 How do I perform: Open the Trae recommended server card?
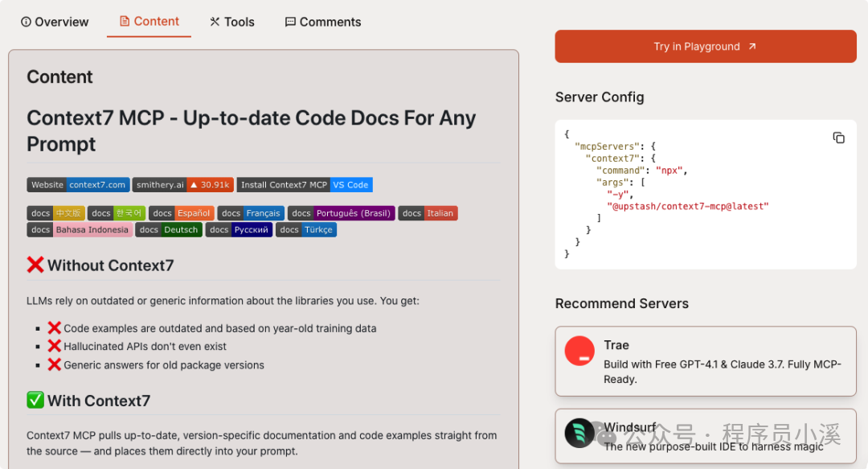(705, 361)
